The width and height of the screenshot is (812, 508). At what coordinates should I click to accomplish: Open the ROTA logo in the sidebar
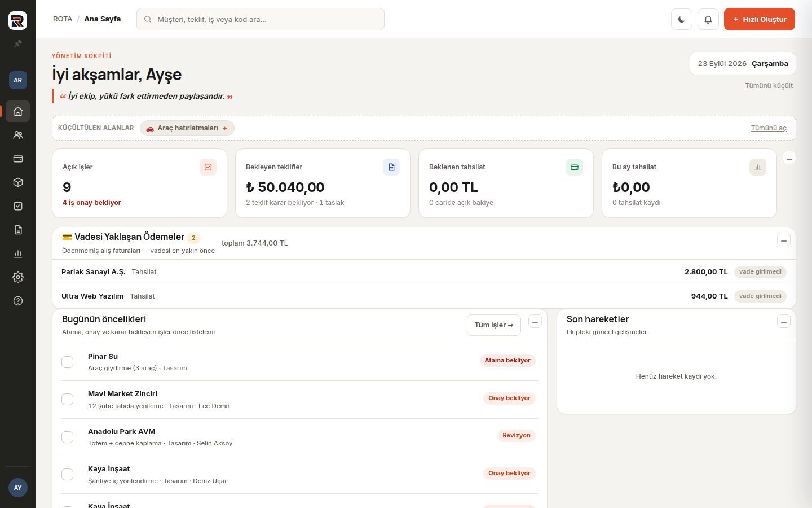pos(18,20)
